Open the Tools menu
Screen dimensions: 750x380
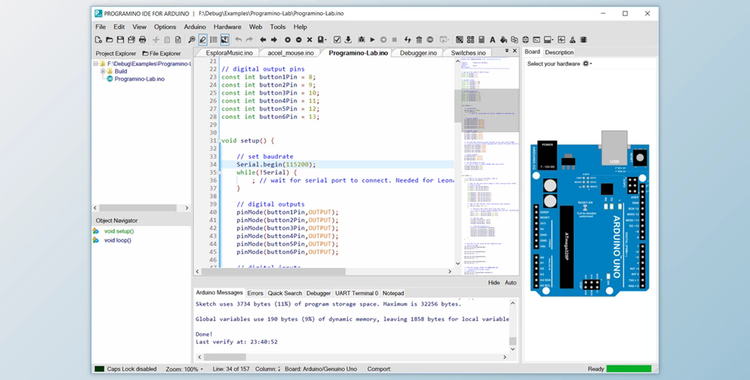(277, 27)
